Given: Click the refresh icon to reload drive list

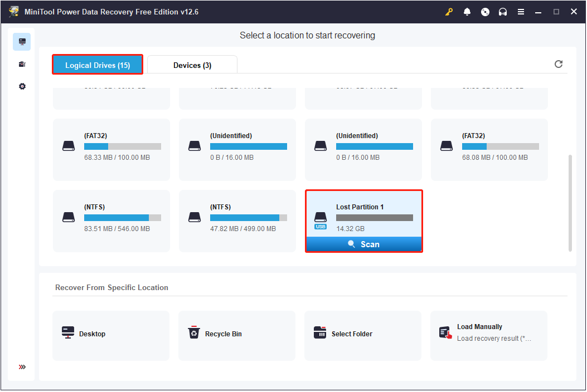Looking at the screenshot, I should click(559, 64).
